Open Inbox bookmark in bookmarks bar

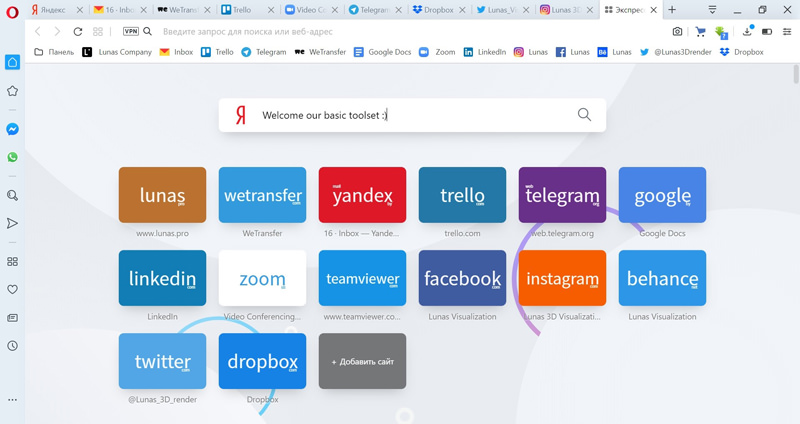pyautogui.click(x=177, y=52)
